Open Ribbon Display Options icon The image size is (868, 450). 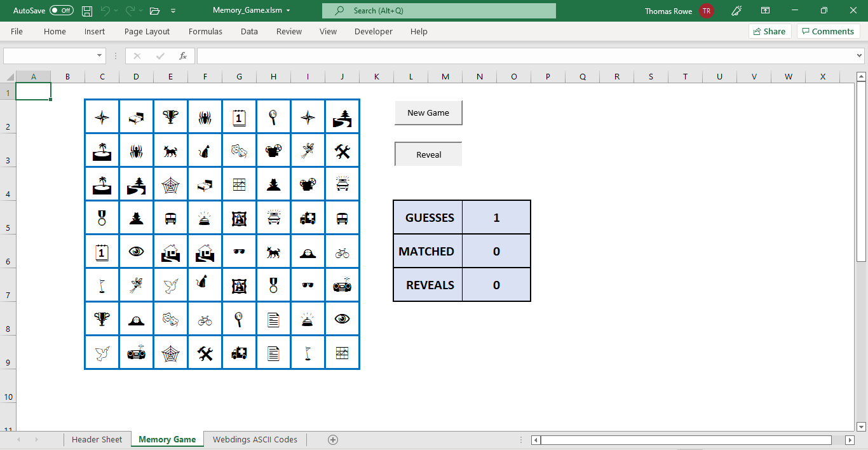(766, 11)
